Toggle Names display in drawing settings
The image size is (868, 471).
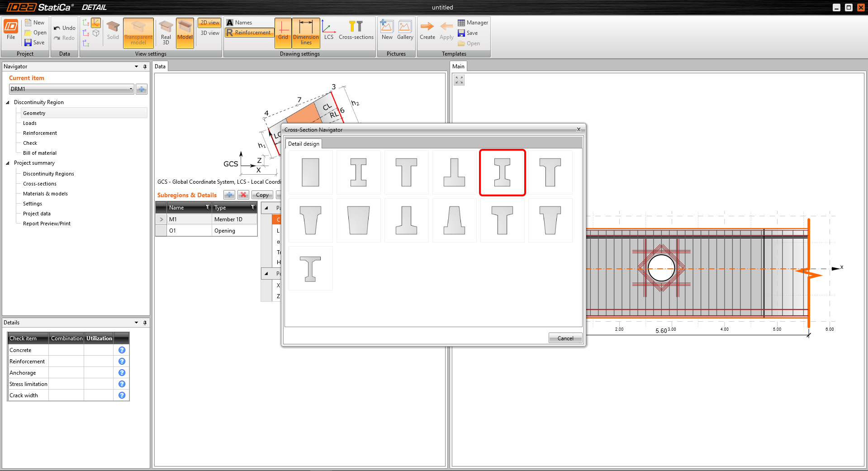click(x=239, y=23)
